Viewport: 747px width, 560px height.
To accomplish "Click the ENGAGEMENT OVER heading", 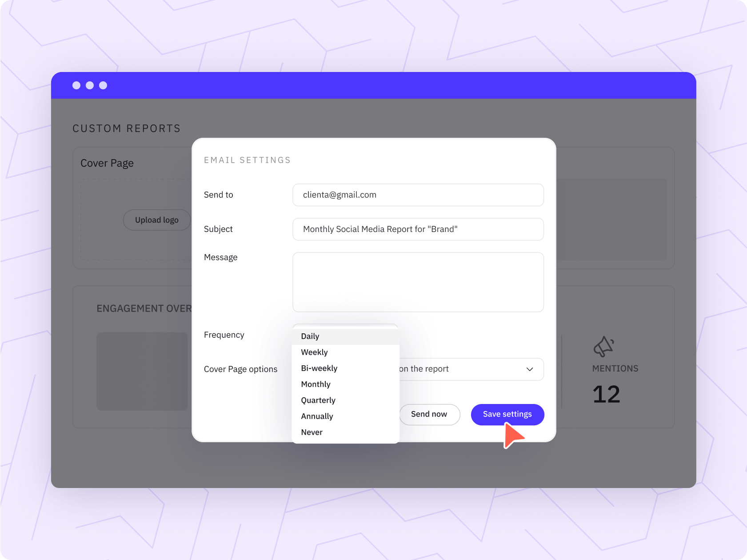I will [144, 308].
